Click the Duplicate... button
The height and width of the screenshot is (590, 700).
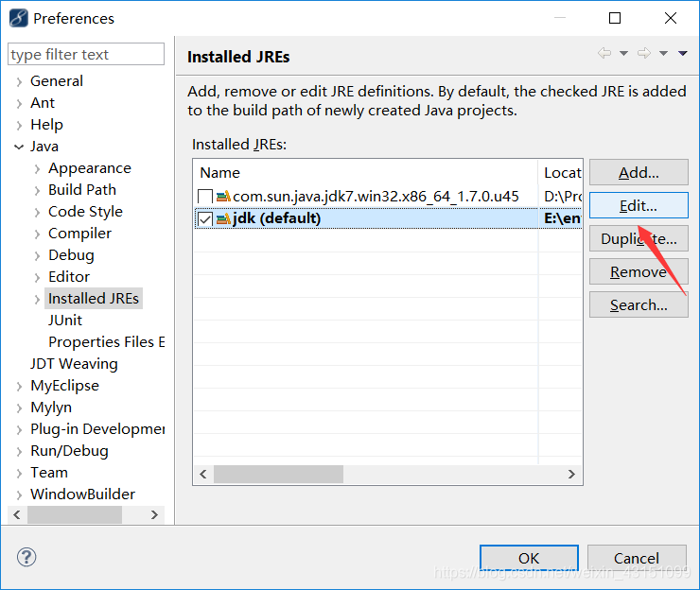639,239
